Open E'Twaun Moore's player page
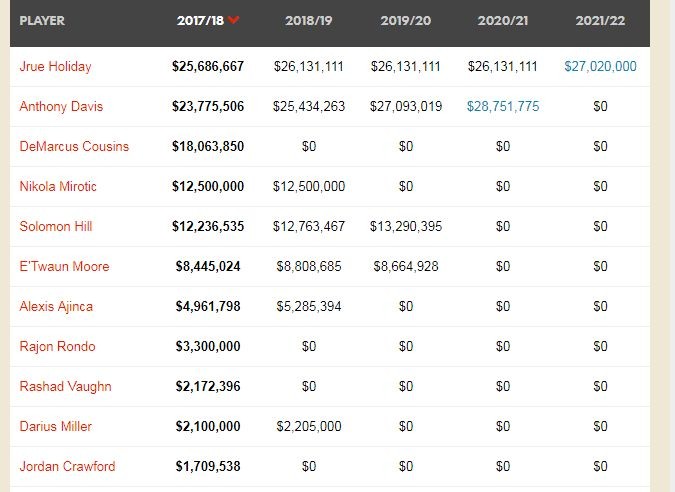 [x=64, y=266]
